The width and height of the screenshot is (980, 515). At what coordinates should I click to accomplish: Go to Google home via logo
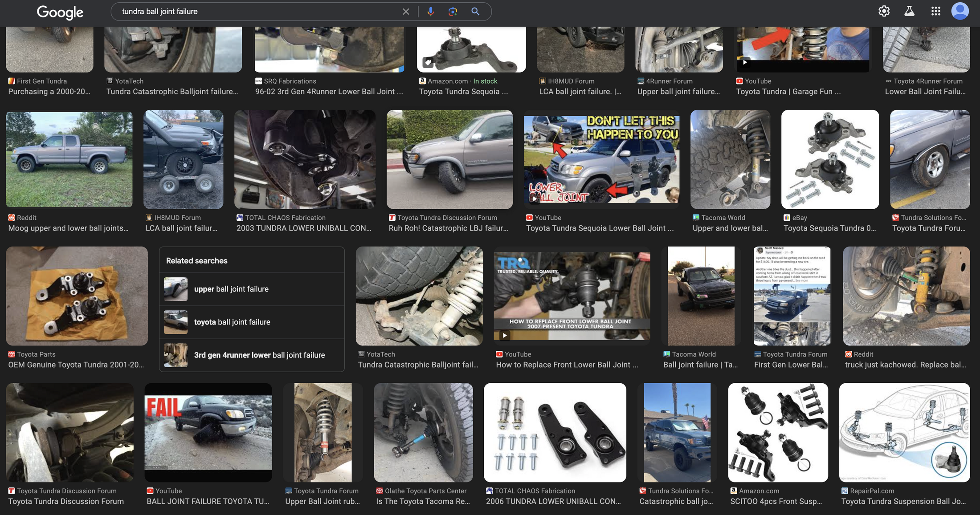tap(60, 12)
